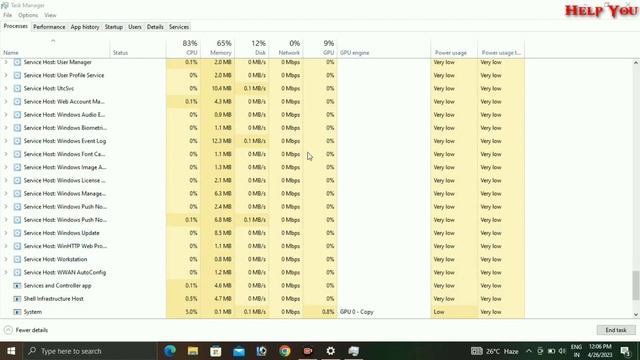Sort processes by GPU column
This screenshot has width=640, height=360.
pyautogui.click(x=320, y=48)
